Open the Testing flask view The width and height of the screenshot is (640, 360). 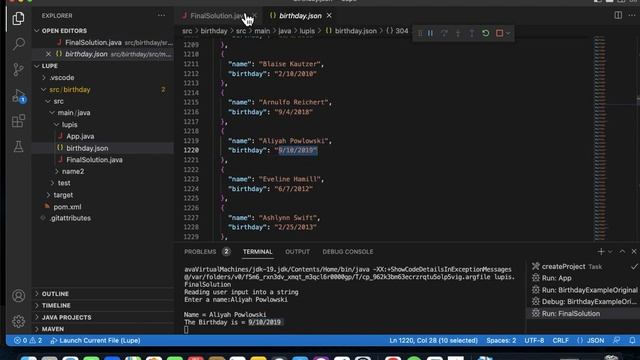tap(18, 146)
